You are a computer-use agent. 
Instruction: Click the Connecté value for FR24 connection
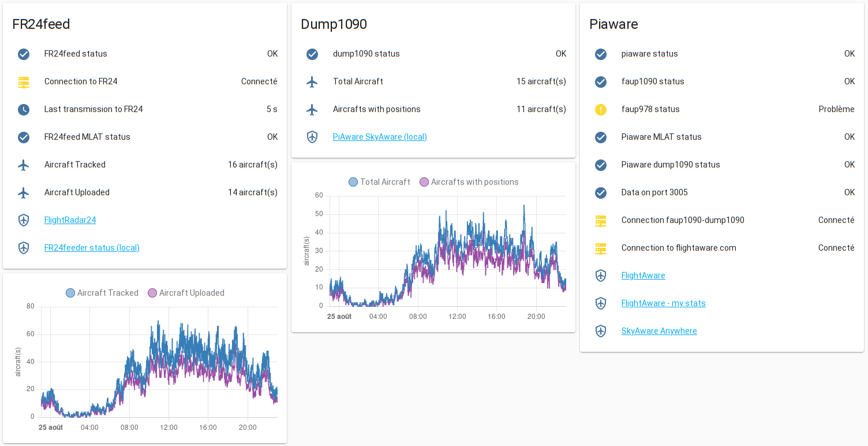click(259, 81)
